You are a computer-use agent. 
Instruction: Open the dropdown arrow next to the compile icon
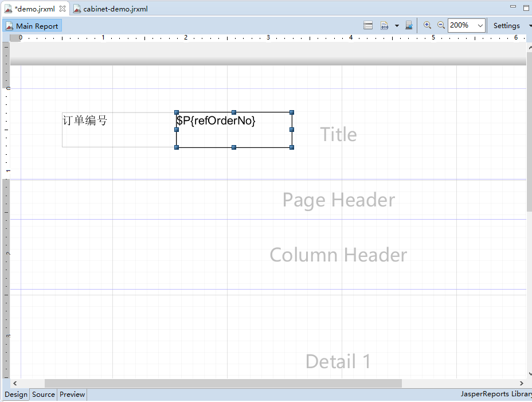[x=397, y=26]
